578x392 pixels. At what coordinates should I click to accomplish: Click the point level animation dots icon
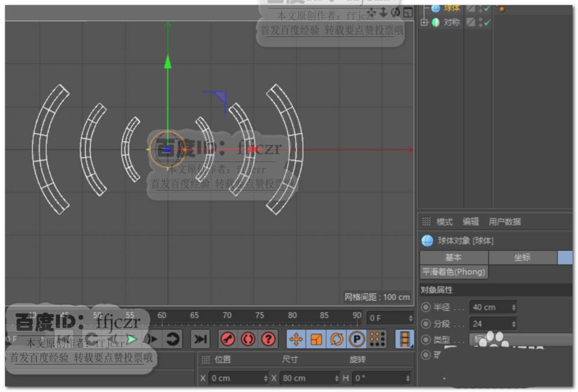coord(377,339)
